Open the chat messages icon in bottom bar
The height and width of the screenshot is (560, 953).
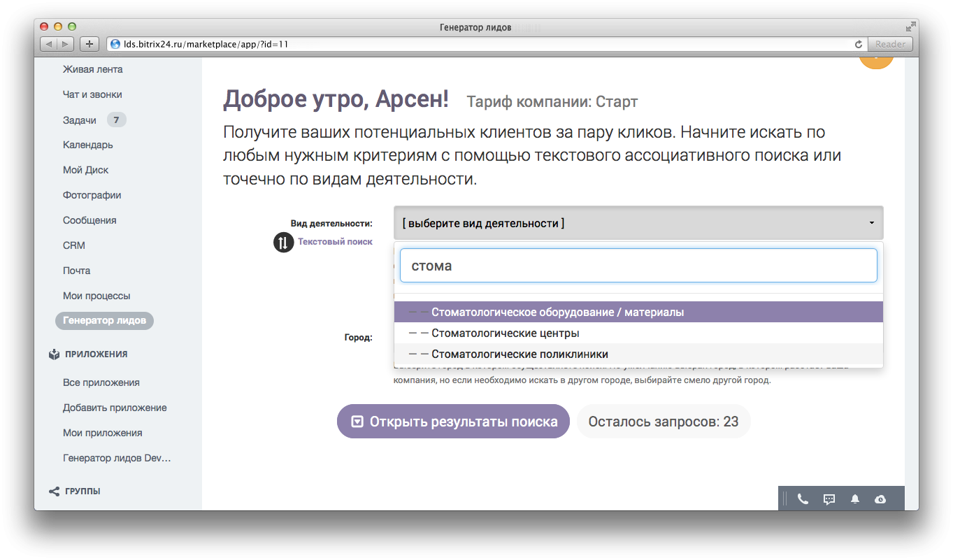829,499
